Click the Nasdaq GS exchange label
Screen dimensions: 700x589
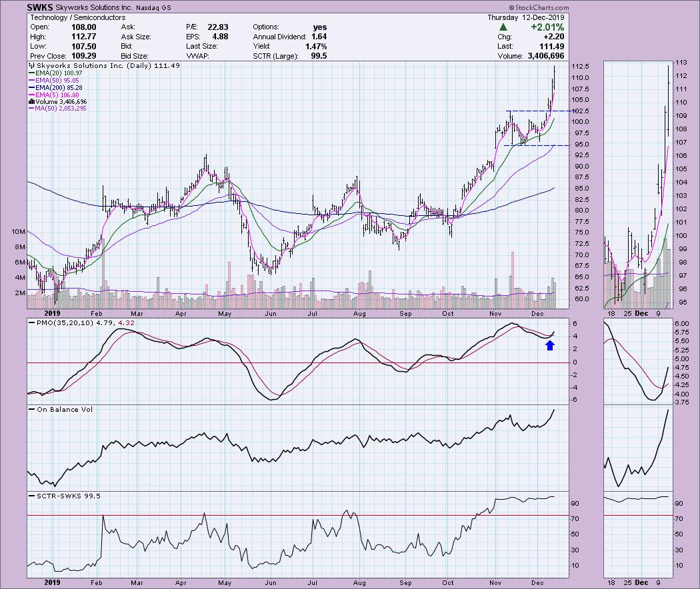coord(153,7)
